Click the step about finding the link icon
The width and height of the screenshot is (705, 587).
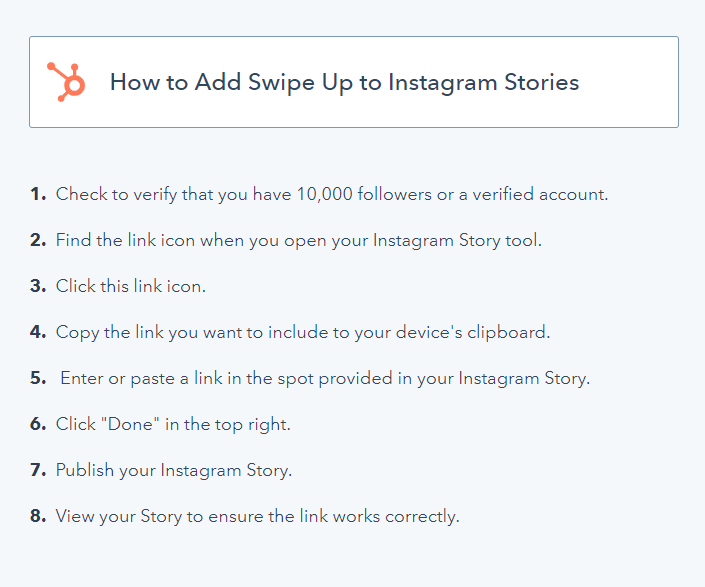(x=298, y=240)
